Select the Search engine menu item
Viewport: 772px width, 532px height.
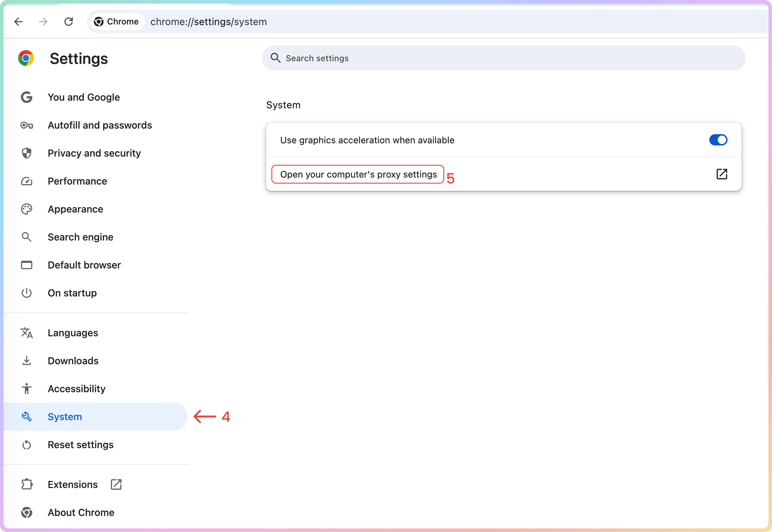(80, 237)
